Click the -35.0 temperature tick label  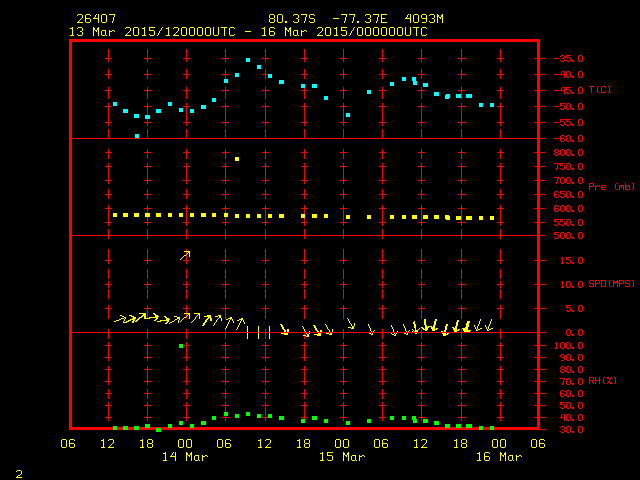(569, 58)
